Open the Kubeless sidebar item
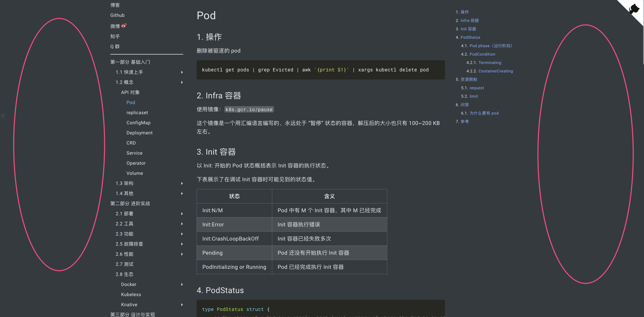The image size is (644, 317). 131,294
